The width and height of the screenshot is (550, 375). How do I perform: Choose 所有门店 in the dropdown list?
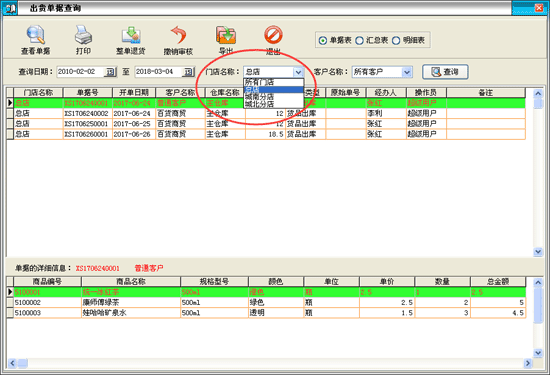click(273, 82)
